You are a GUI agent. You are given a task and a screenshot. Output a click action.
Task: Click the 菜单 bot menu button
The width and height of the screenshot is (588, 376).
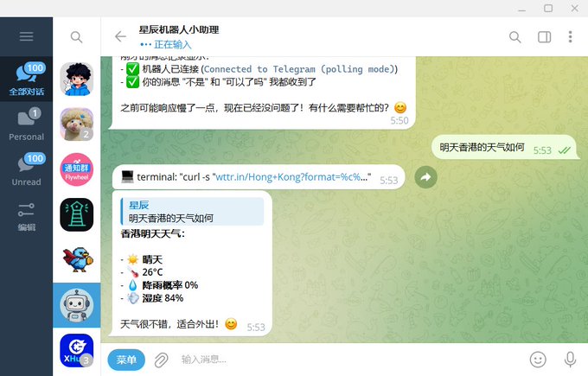click(126, 360)
